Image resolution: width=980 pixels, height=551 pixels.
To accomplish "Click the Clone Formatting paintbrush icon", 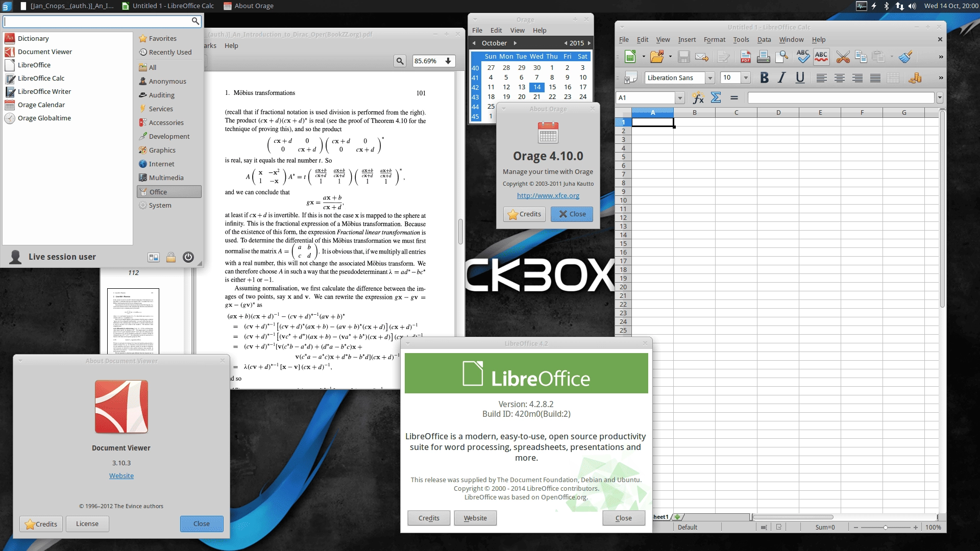I will click(905, 57).
